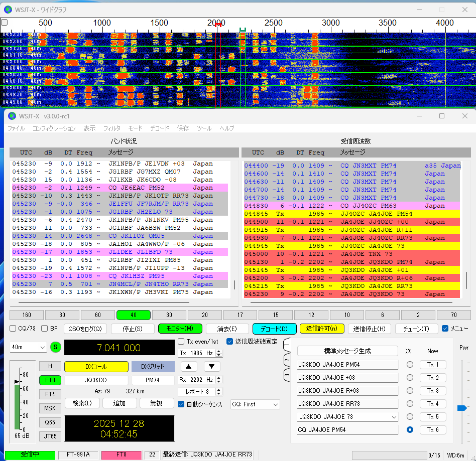Enable the CQ/73 checkbox
Screen dimensions: 476x461
click(x=14, y=329)
